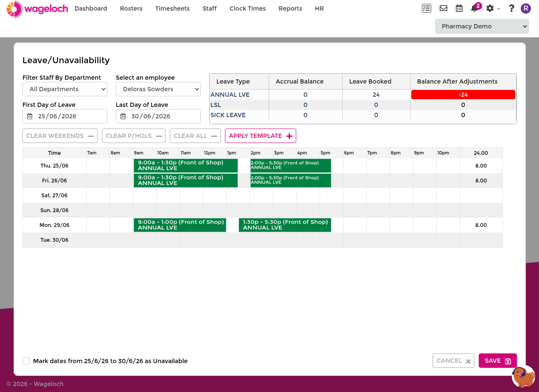
Task: Select Thursday 2:00p-5:30p Annual Lve shift
Action: click(x=291, y=165)
